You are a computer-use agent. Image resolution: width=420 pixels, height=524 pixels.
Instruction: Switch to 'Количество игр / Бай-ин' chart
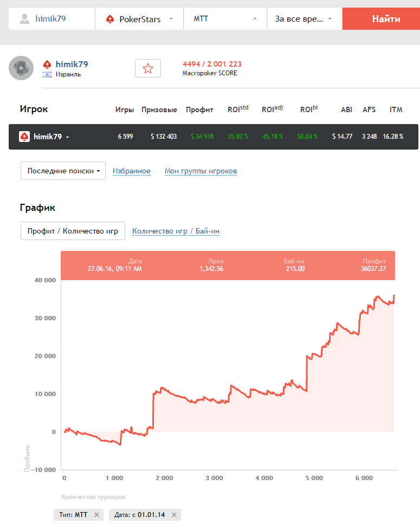(x=176, y=231)
